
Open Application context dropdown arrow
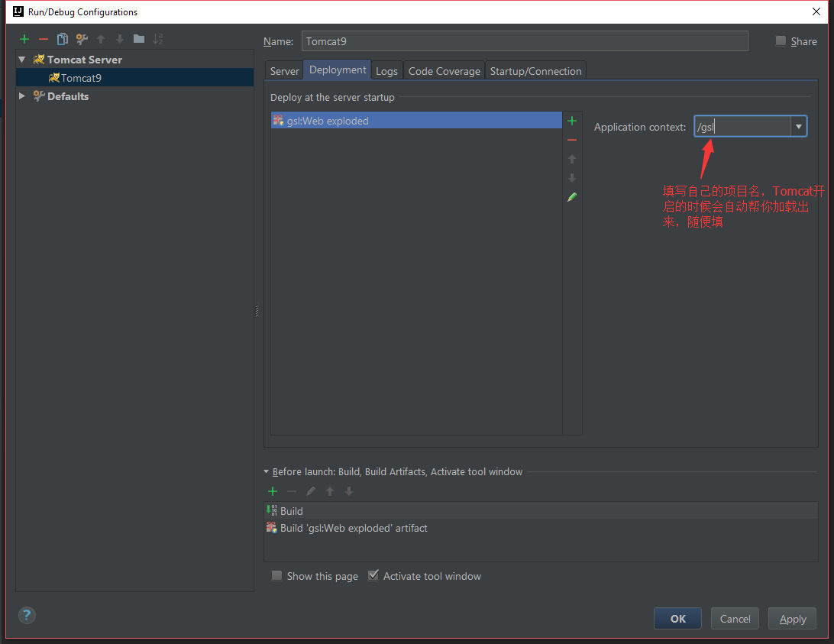[798, 127]
